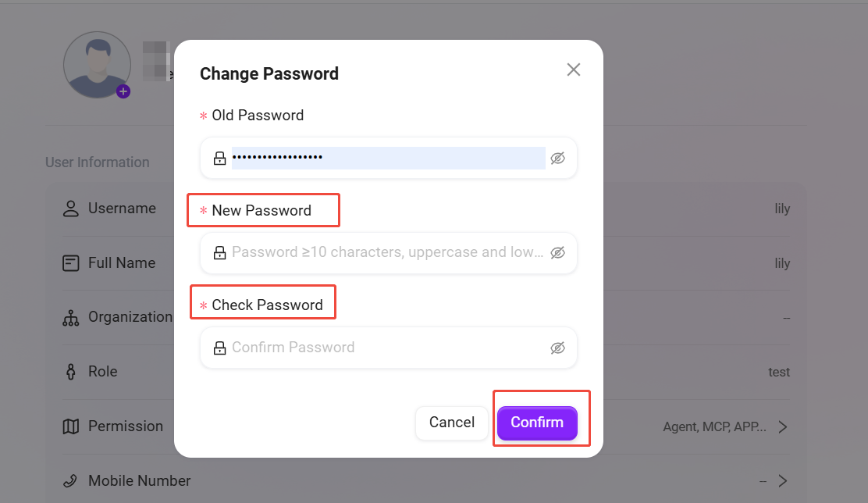Toggle visibility of the New Password field
868x503 pixels.
coord(557,253)
